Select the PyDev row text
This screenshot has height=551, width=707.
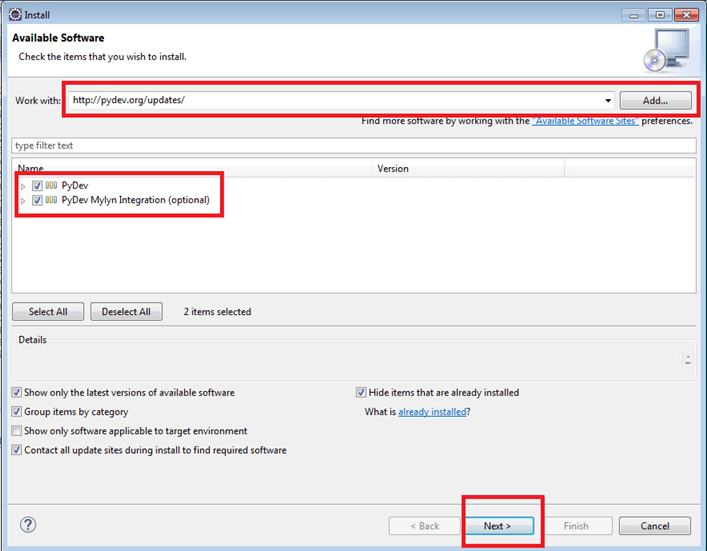coord(75,185)
